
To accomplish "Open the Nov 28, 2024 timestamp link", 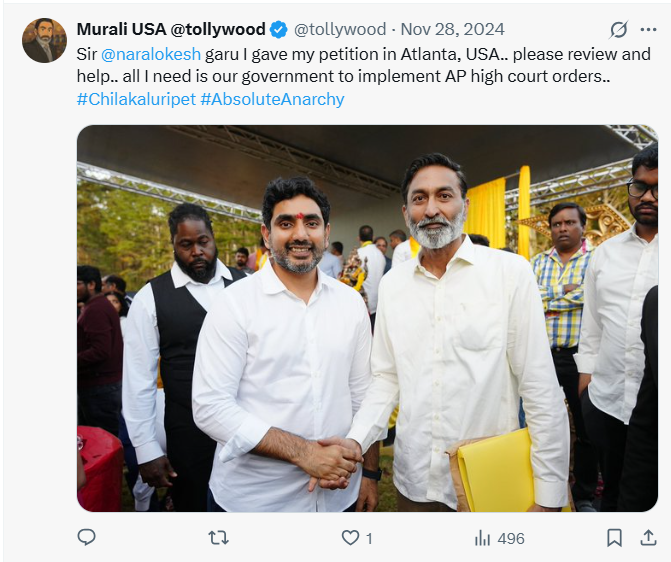I will pos(452,30).
